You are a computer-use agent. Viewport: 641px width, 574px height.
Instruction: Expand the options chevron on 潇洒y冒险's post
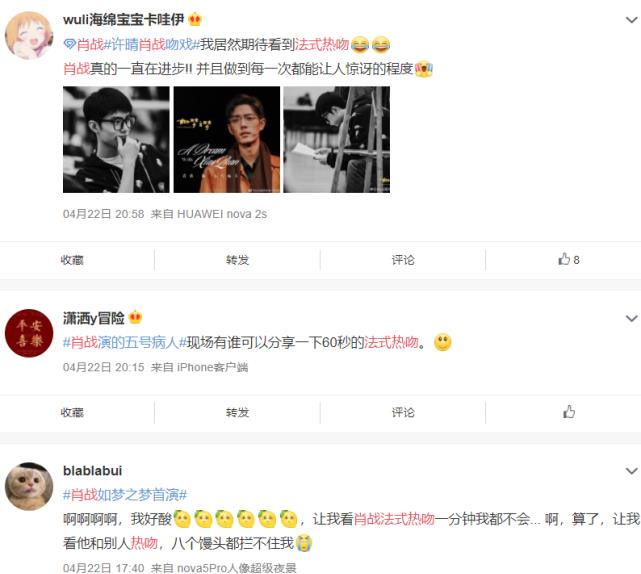coord(632,318)
